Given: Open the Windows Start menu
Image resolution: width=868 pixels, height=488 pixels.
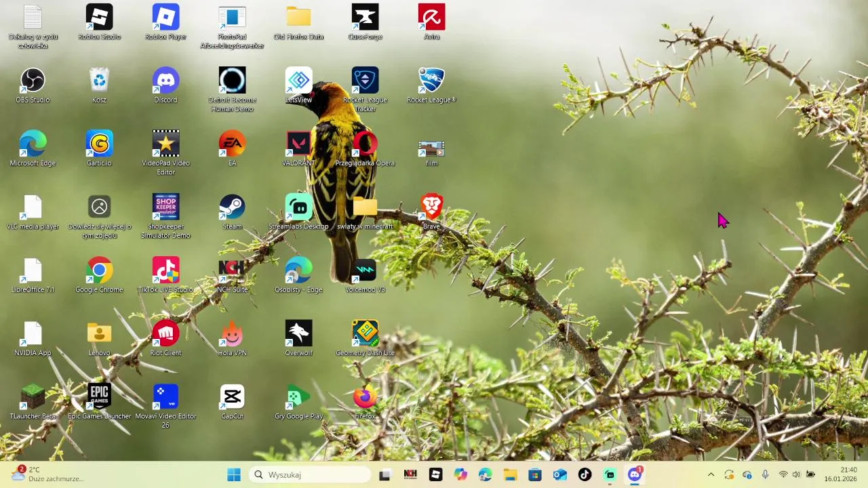Looking at the screenshot, I should tap(234, 474).
